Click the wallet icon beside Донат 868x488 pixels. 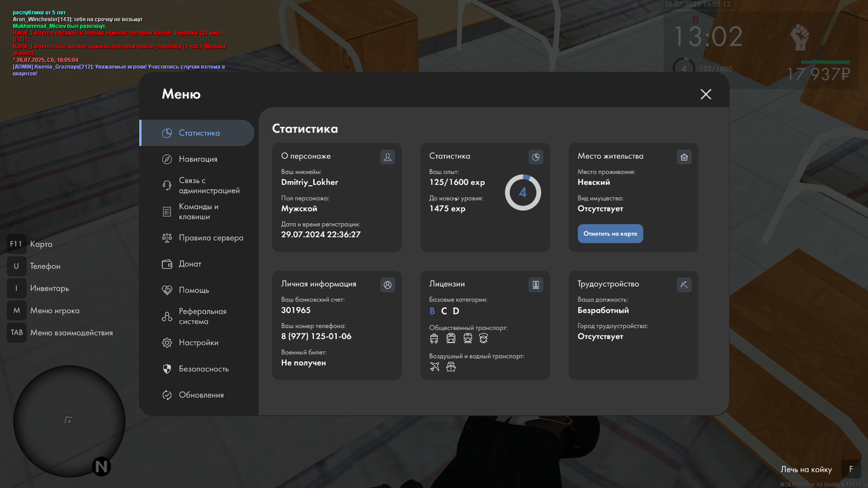pos(167,264)
